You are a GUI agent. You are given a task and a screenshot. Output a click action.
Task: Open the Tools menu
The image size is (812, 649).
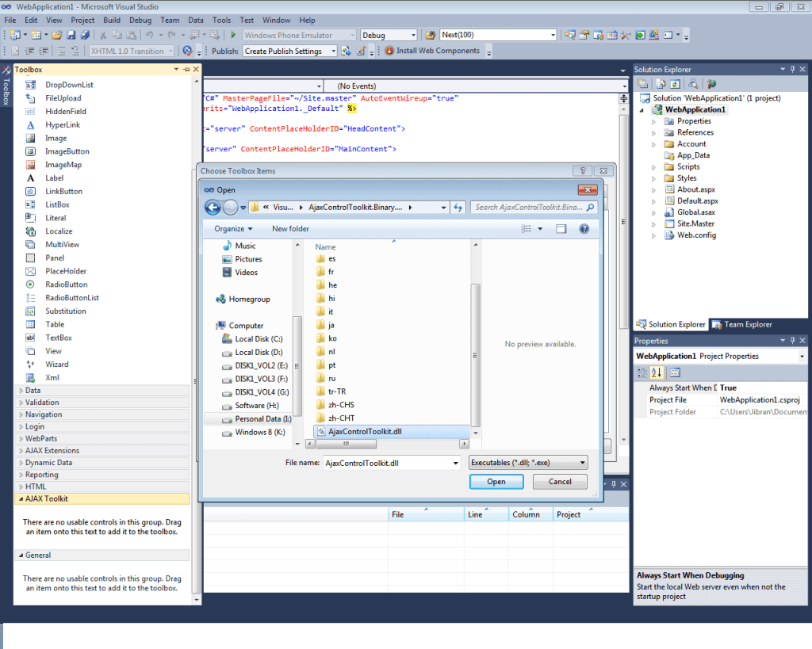221,20
